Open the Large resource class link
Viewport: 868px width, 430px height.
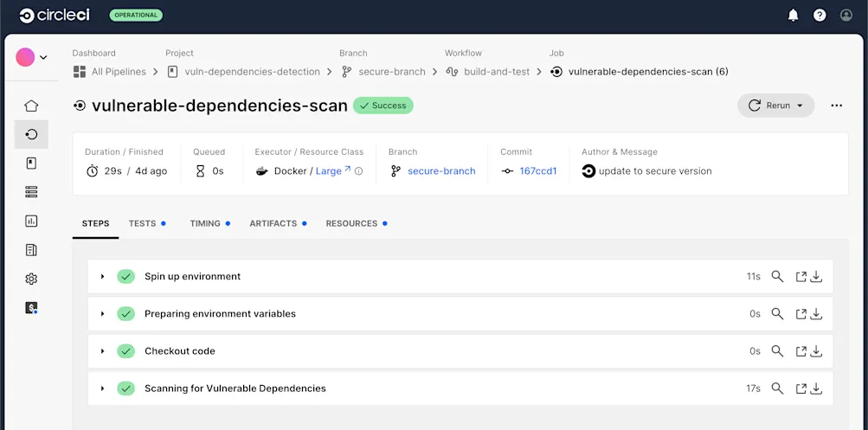pos(332,171)
